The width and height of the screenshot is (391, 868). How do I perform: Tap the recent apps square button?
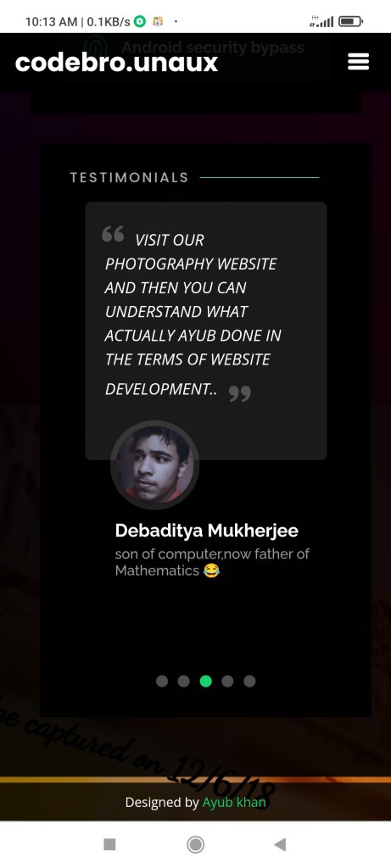pyautogui.click(x=109, y=844)
